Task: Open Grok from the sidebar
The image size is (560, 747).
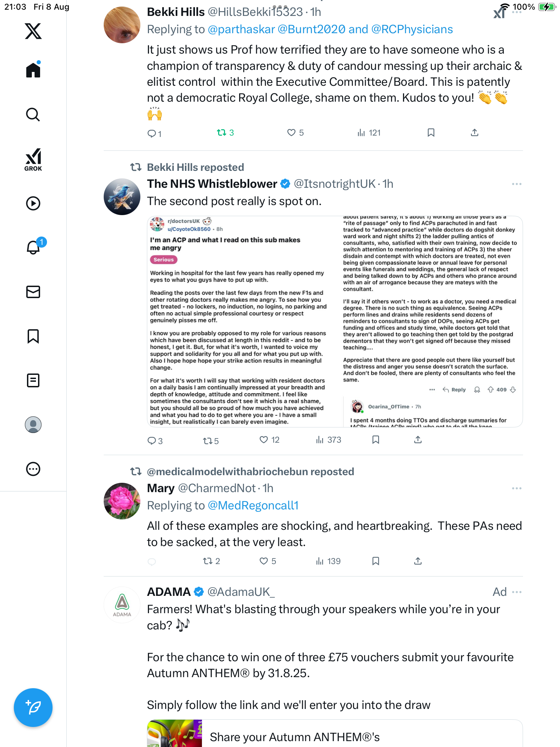Action: click(33, 159)
